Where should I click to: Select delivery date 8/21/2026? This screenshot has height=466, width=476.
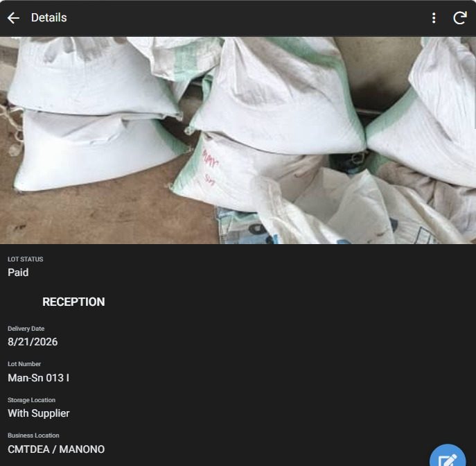[33, 342]
